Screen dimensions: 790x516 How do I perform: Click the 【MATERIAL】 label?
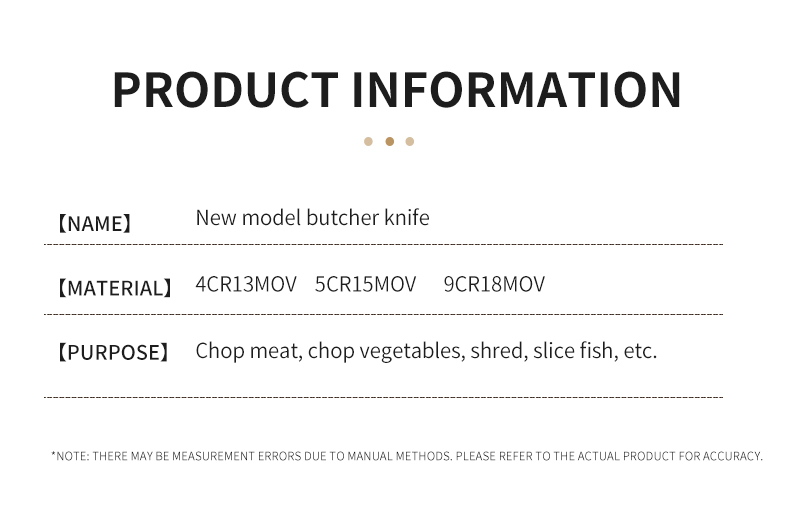pyautogui.click(x=114, y=289)
